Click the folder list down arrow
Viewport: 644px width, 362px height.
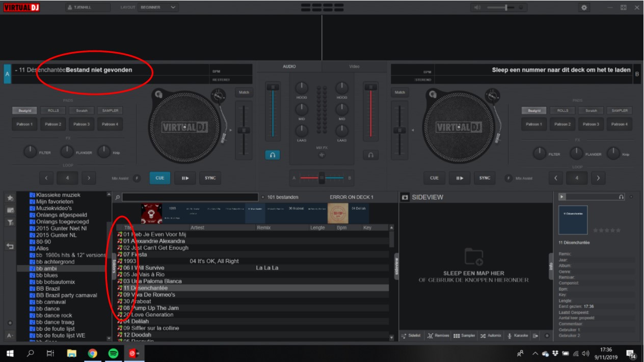click(109, 338)
